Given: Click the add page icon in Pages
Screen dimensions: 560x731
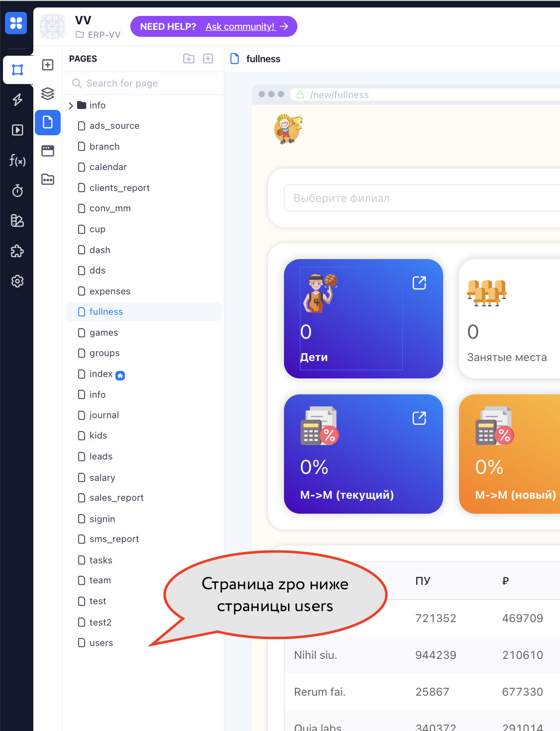Looking at the screenshot, I should pyautogui.click(x=208, y=59).
